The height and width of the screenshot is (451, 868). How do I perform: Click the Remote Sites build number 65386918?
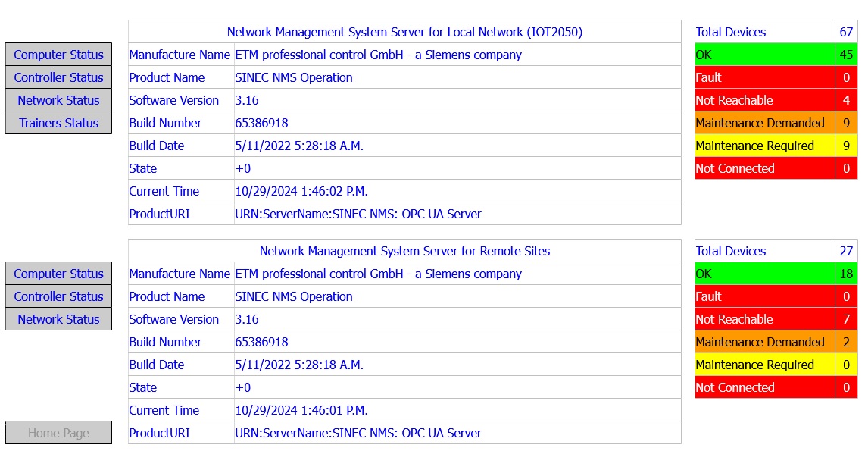pos(261,342)
